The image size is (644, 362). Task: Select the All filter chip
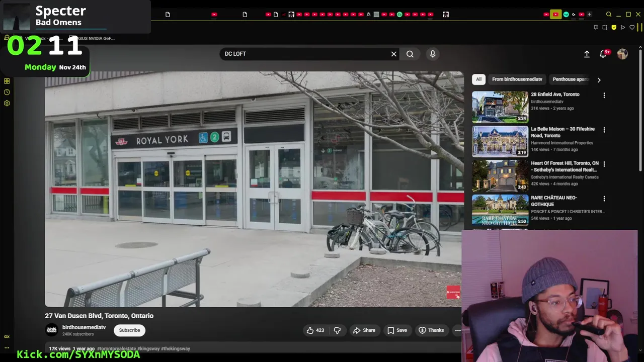tap(478, 79)
